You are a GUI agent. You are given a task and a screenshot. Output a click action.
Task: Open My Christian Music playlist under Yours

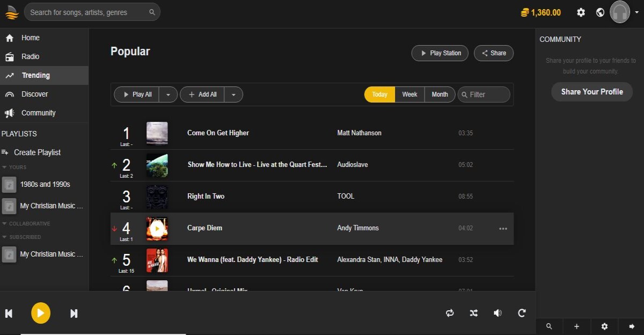pyautogui.click(x=44, y=206)
